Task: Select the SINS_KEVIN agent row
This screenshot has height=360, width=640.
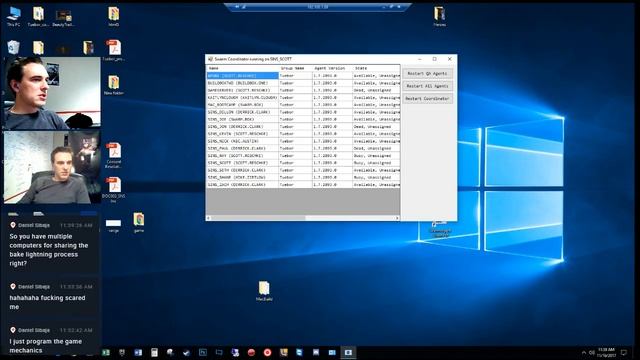Action: [x=303, y=134]
